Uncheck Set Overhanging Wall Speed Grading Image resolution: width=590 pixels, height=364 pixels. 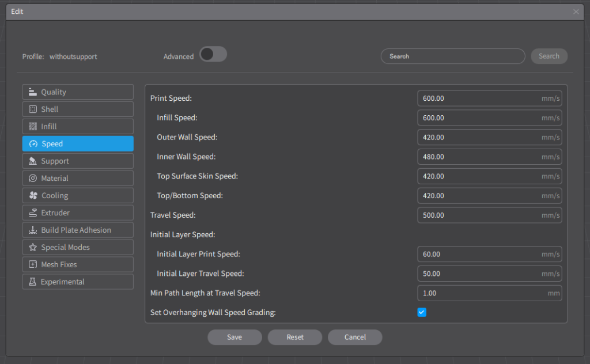[x=422, y=312]
